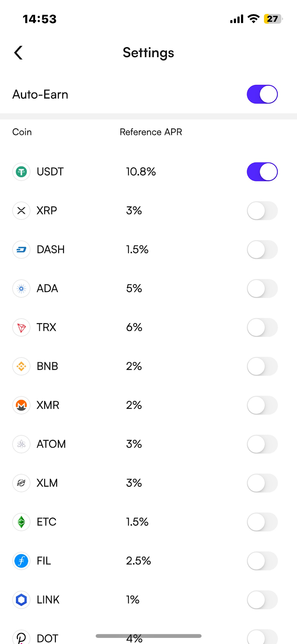Image resolution: width=297 pixels, height=644 pixels.
Task: Enable the ADA auto-earn switch
Action: (262, 289)
